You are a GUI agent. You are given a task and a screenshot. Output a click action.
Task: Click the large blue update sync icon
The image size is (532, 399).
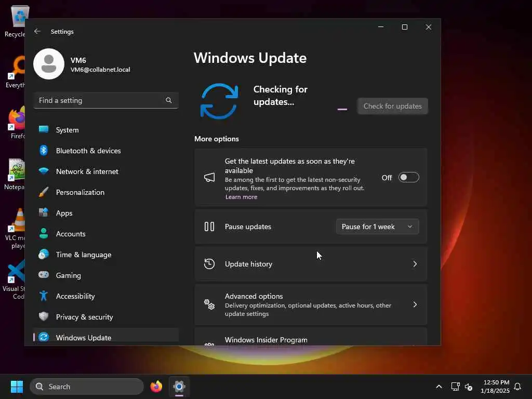click(x=219, y=101)
